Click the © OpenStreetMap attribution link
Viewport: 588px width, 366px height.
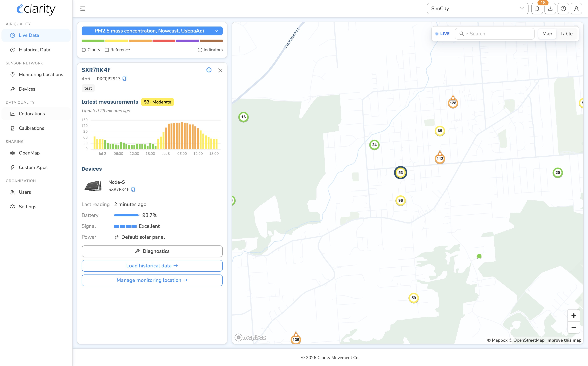[526, 340]
